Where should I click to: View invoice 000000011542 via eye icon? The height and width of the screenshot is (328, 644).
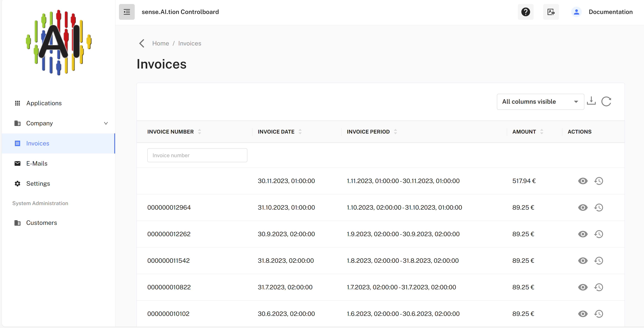click(583, 261)
